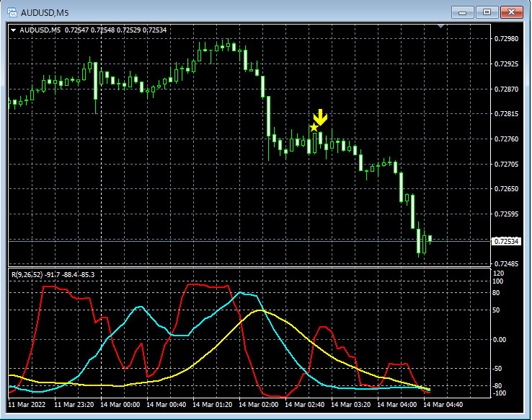The image size is (532, 420).
Task: Click the 14 Mar 01:20 time axis label
Action: coord(213,405)
